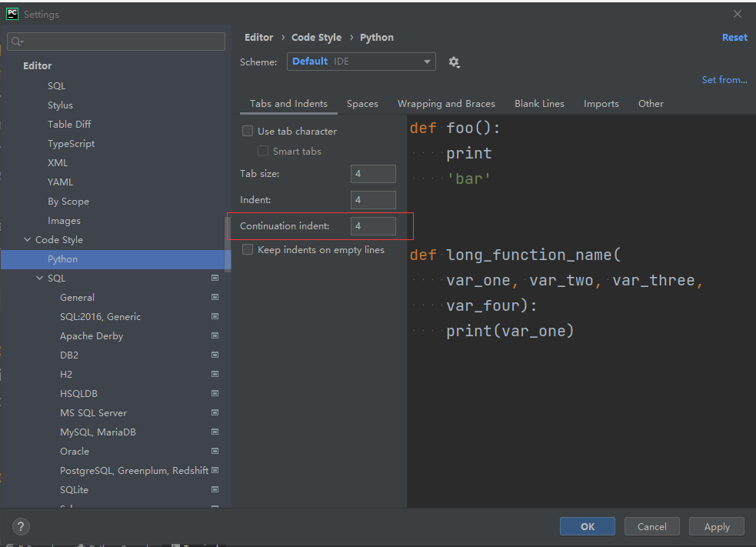Click the scheme icon beside PostgreSQL, Greenplum, Redshift
The width and height of the screenshot is (756, 547).
click(215, 470)
